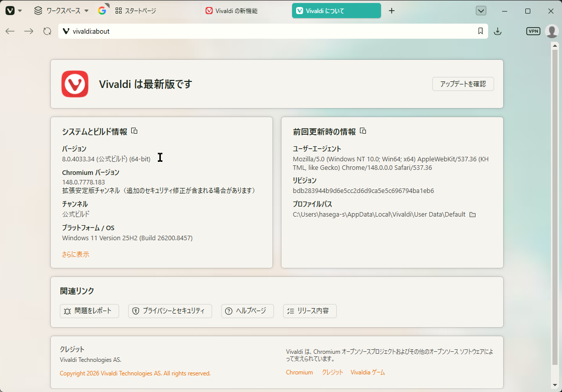This screenshot has width=562, height=392.
Task: Expand details with さらに表示 link
Action: pos(75,254)
